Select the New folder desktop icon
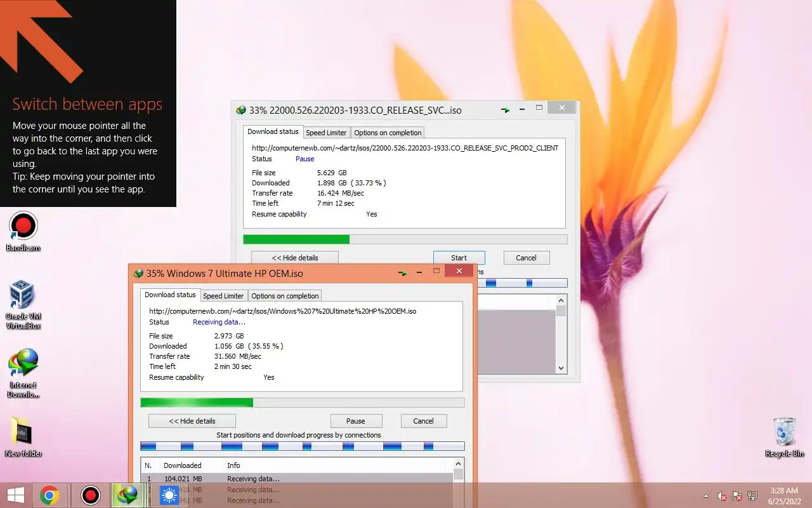This screenshot has height=508, width=812. point(23,437)
